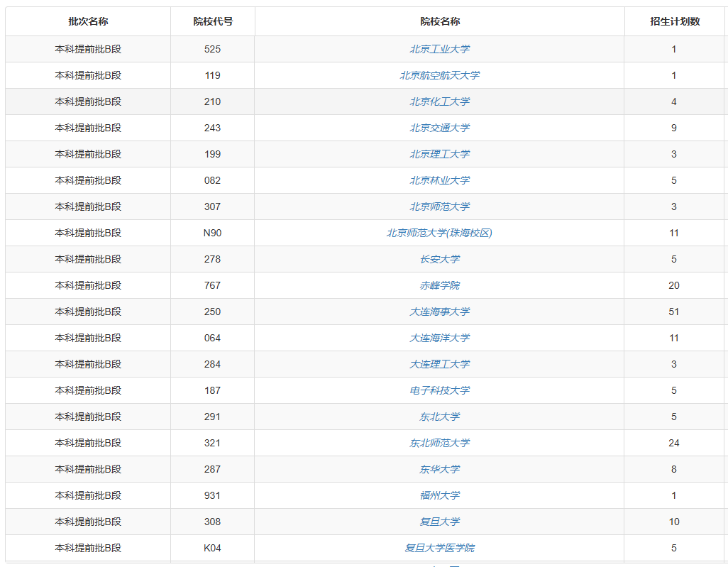Click 本科提前批B段 in the 复旦大学医学院 row
Image resolution: width=728 pixels, height=567 pixels.
point(88,548)
